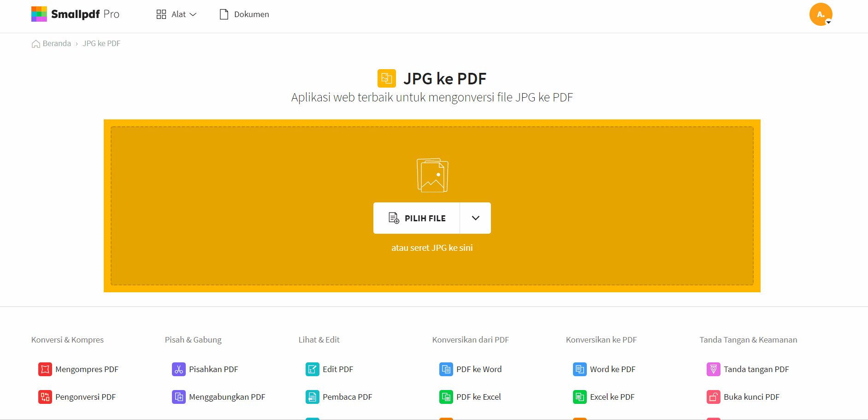Open Edit PDF tool
Screen dimensions: 868x420
click(x=338, y=369)
